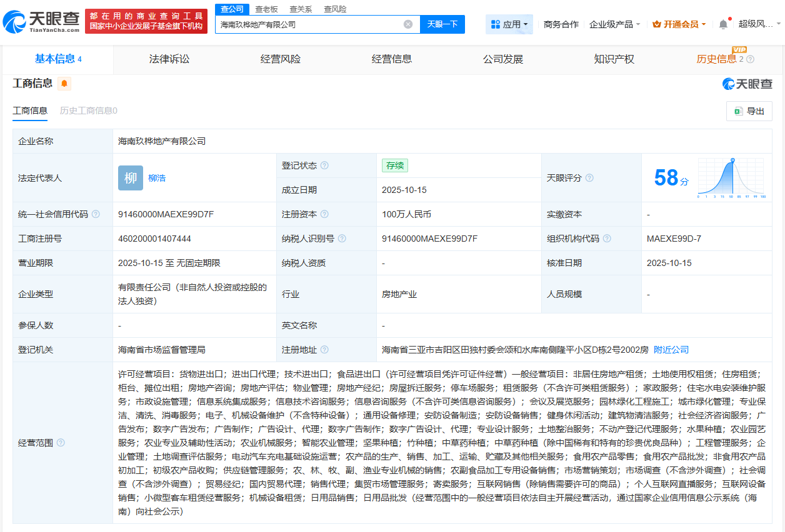Click the name link 柳浩
The width and height of the screenshot is (785, 532).
pos(156,177)
